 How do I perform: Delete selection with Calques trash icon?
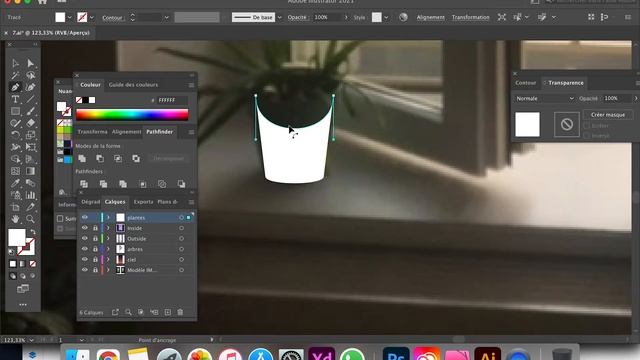(x=180, y=312)
